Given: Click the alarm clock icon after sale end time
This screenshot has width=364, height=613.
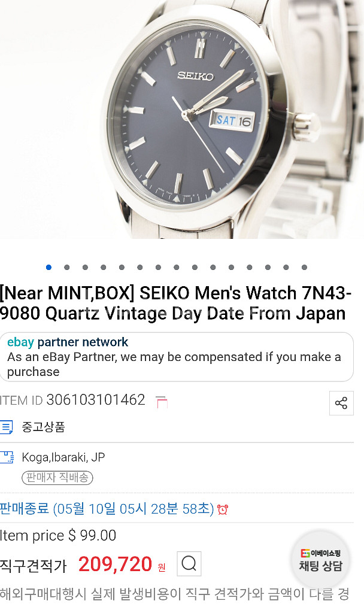Looking at the screenshot, I should click(223, 510).
